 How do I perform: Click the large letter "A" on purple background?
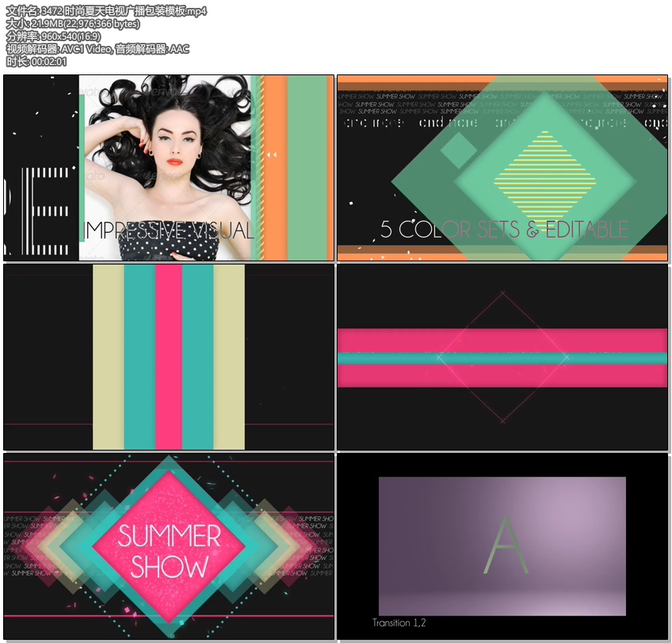point(506,546)
